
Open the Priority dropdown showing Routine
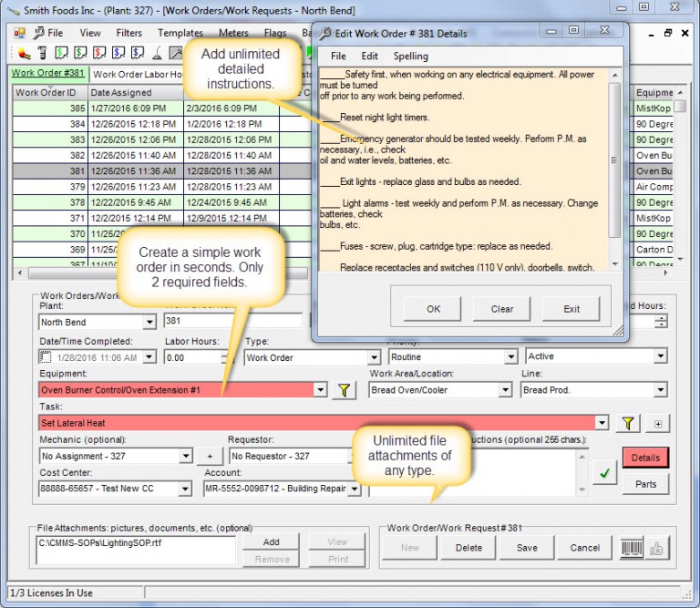511,356
